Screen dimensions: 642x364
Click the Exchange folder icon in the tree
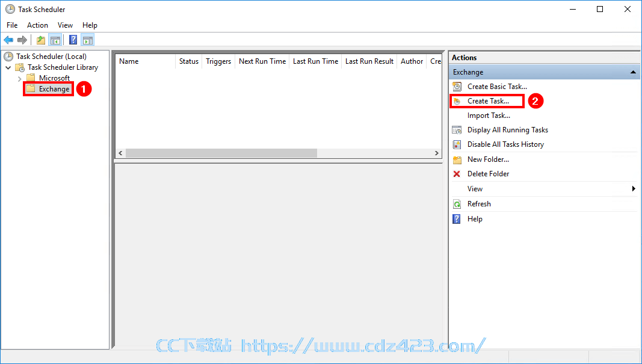[31, 89]
